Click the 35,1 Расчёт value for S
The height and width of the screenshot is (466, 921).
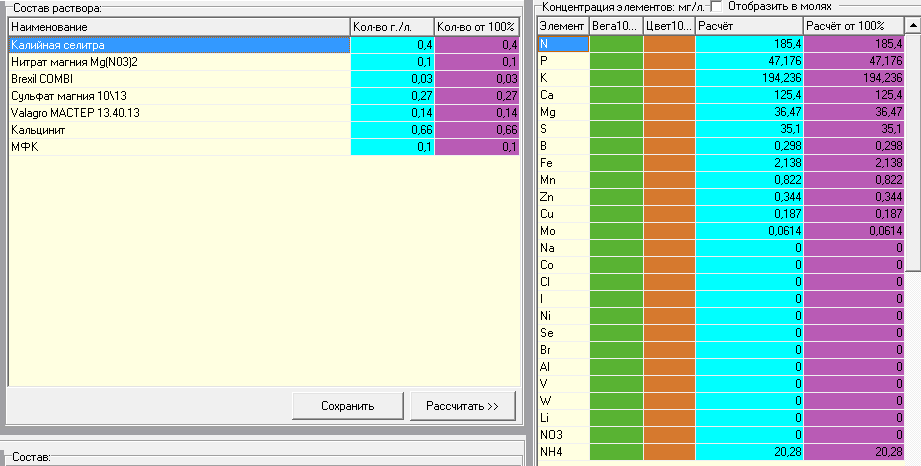(749, 129)
